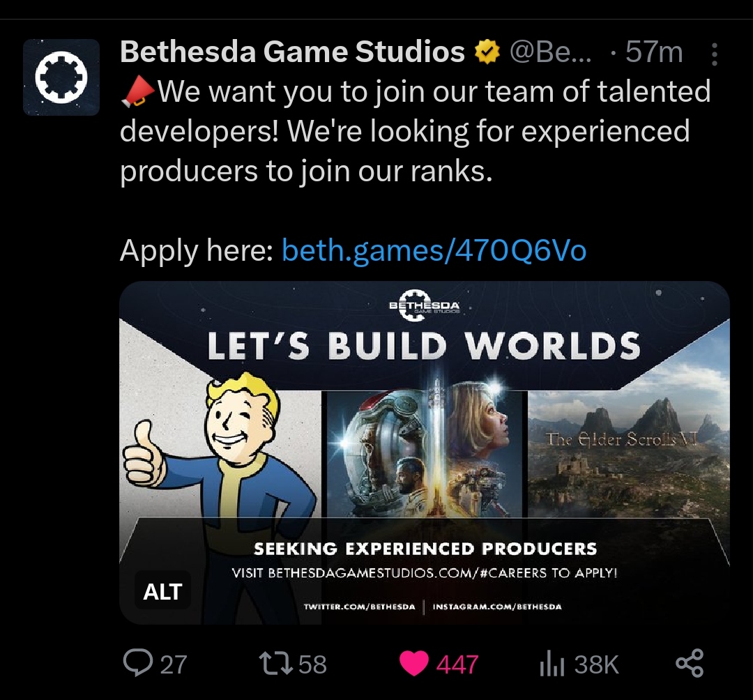Click the @Be... account handle

point(551,52)
